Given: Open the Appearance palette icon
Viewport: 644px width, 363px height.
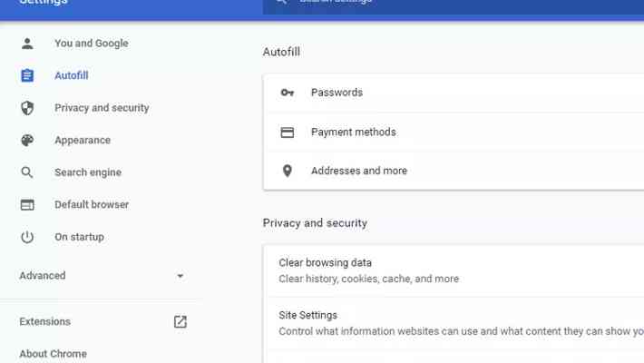Looking at the screenshot, I should pyautogui.click(x=27, y=140).
